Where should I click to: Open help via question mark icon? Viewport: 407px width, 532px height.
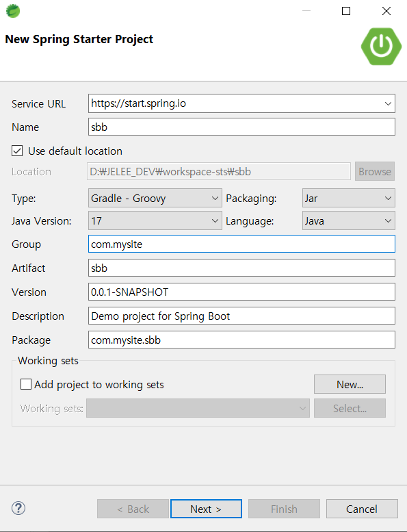[18, 508]
